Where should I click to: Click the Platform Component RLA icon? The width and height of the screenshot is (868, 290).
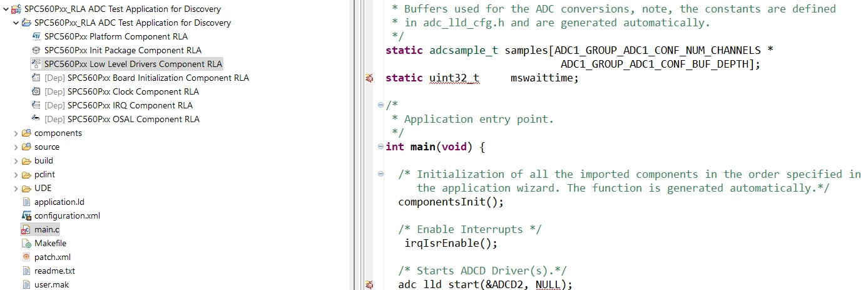[36, 36]
